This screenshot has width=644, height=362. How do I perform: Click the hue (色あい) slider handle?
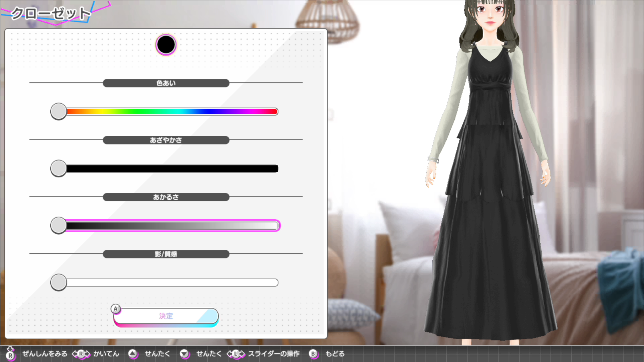point(59,112)
